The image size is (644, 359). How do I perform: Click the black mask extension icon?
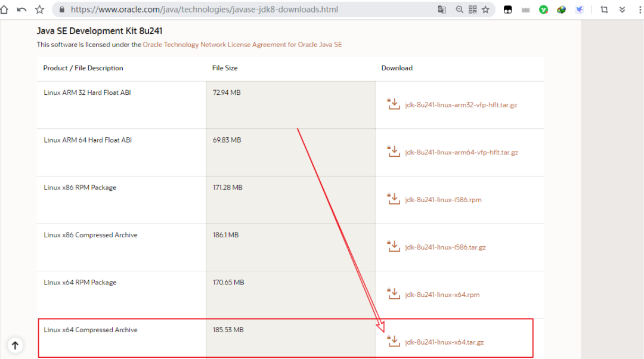[507, 10]
